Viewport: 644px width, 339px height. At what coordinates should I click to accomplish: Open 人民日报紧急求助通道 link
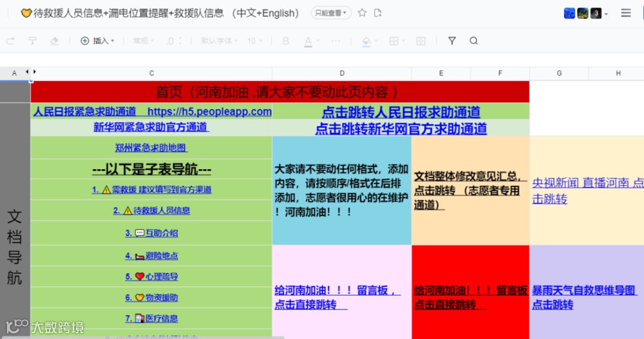tap(152, 112)
